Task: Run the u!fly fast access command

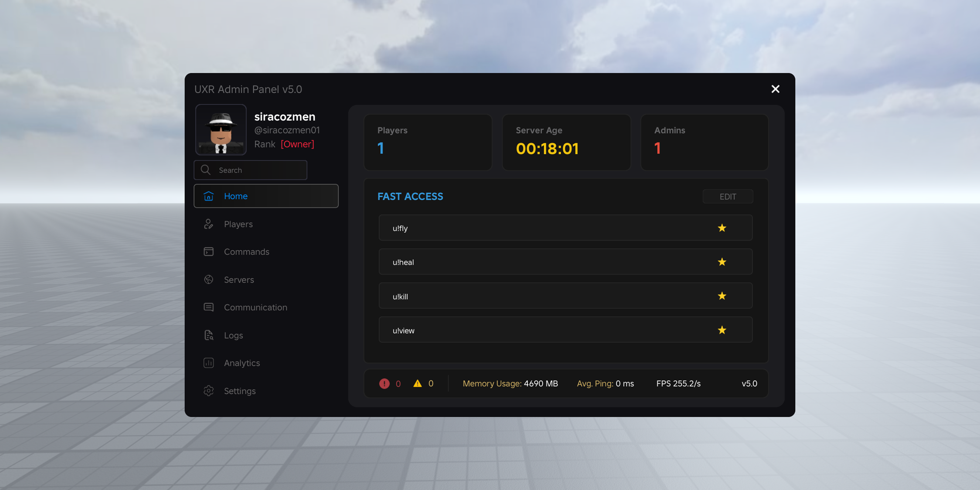Action: tap(565, 228)
